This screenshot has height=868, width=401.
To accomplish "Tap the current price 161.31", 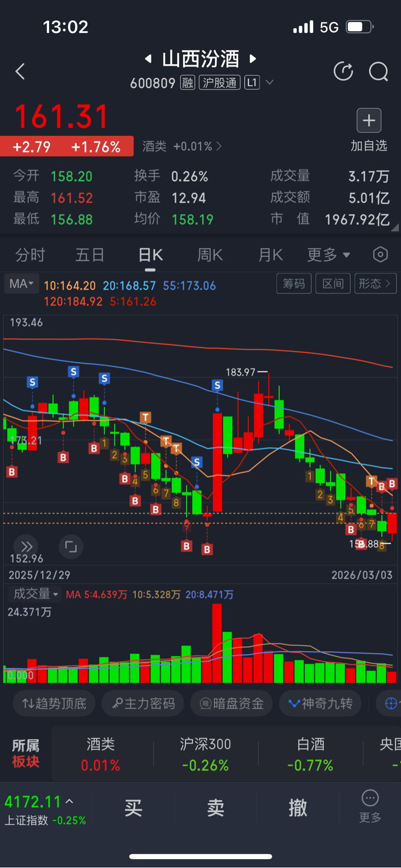I will click(x=62, y=116).
